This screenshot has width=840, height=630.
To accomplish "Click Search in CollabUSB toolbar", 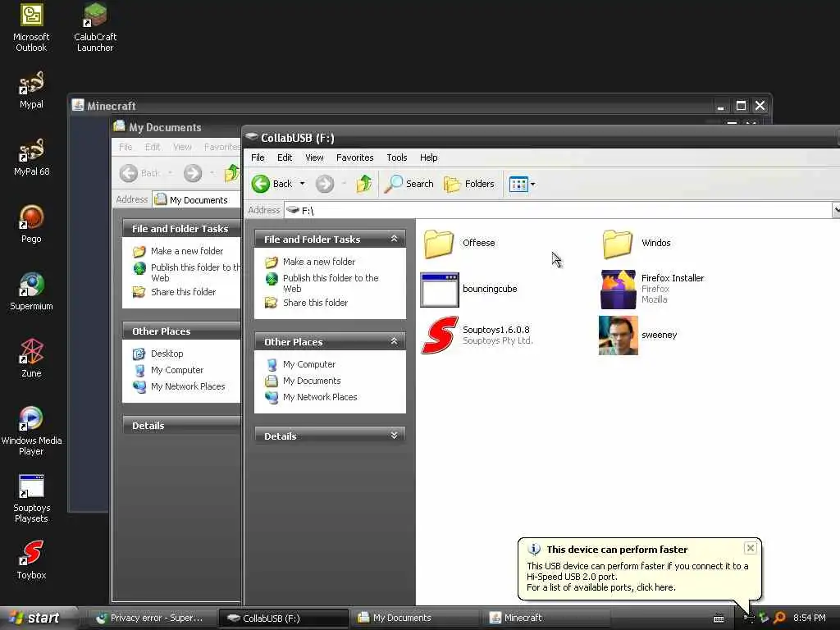I will click(409, 184).
